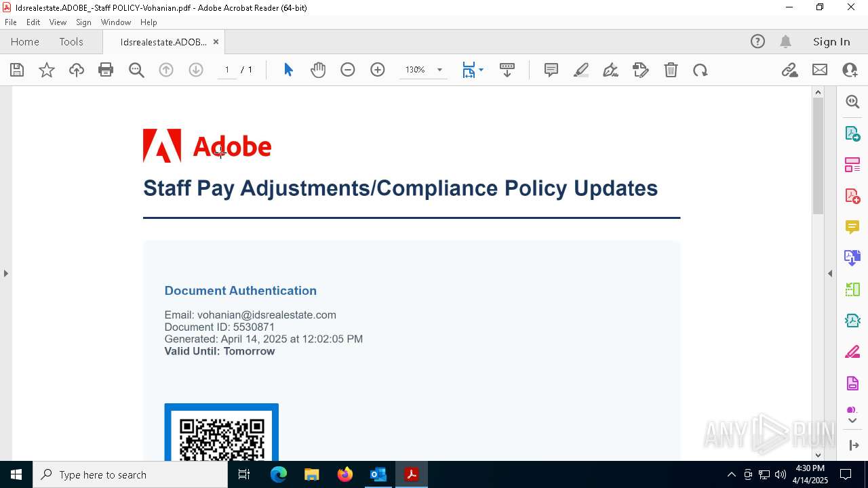Send the file by email envelope icon
This screenshot has height=488, width=868.
point(820,70)
